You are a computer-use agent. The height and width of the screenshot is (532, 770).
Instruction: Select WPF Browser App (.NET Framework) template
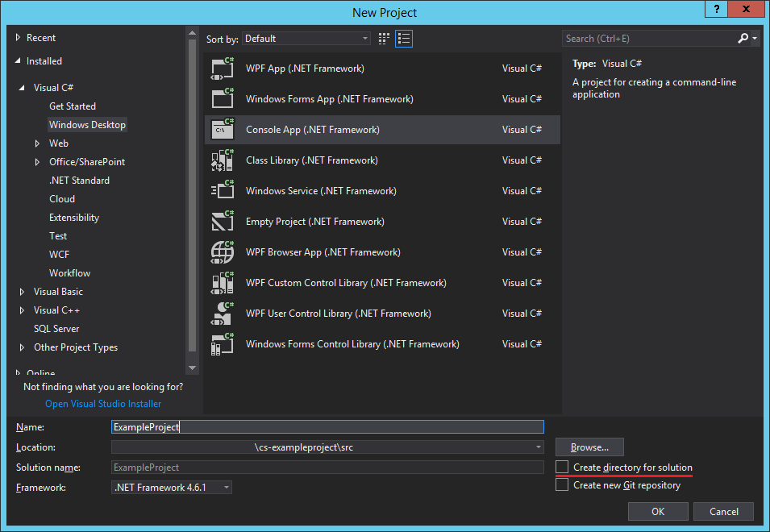point(382,252)
